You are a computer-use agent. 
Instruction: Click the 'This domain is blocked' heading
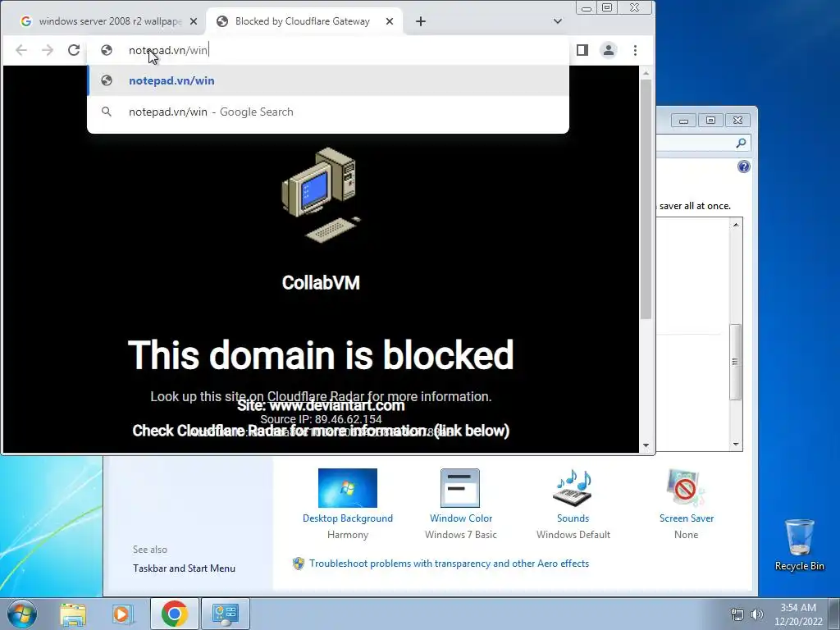321,354
